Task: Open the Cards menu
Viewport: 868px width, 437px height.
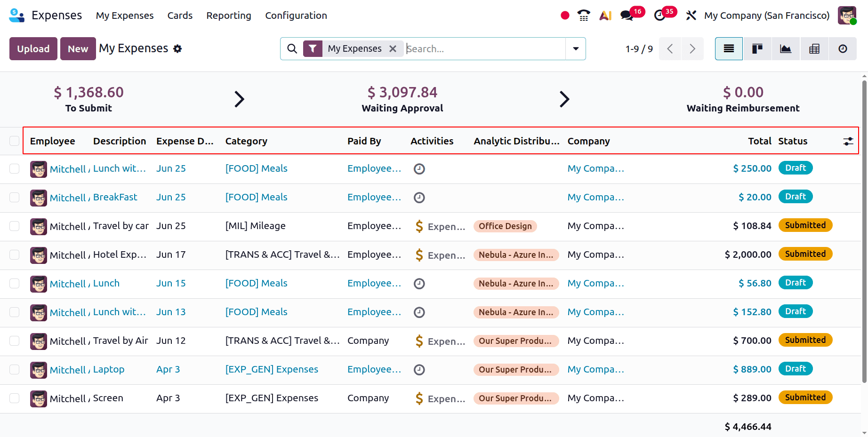Action: [180, 16]
